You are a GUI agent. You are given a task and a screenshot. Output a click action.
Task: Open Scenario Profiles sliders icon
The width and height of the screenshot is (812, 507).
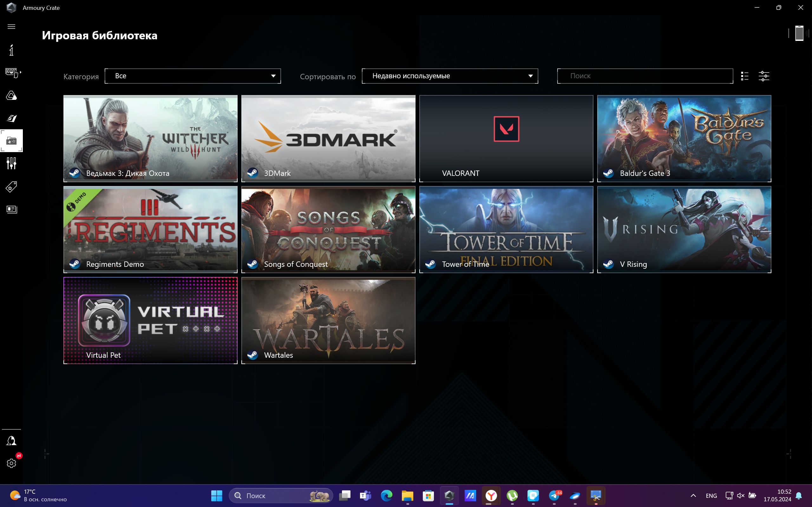11,163
